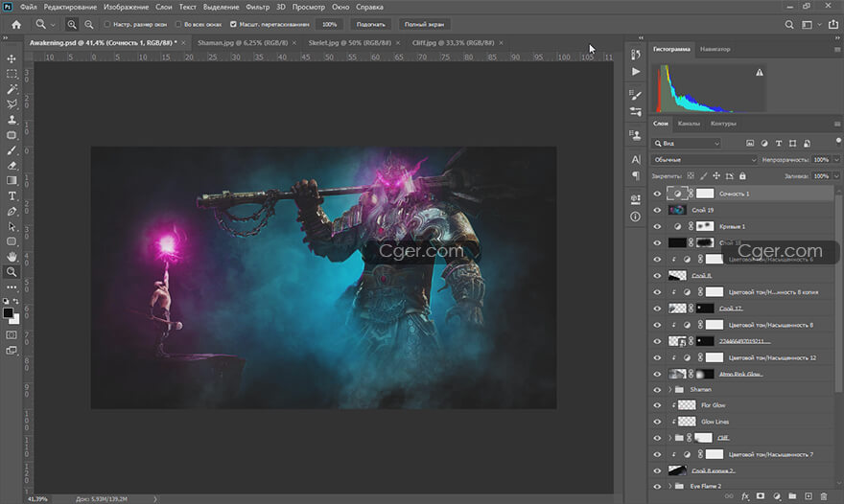Screen dimensions: 844x504
Task: Expand the Eye Flame 2 group
Action: pos(670,486)
